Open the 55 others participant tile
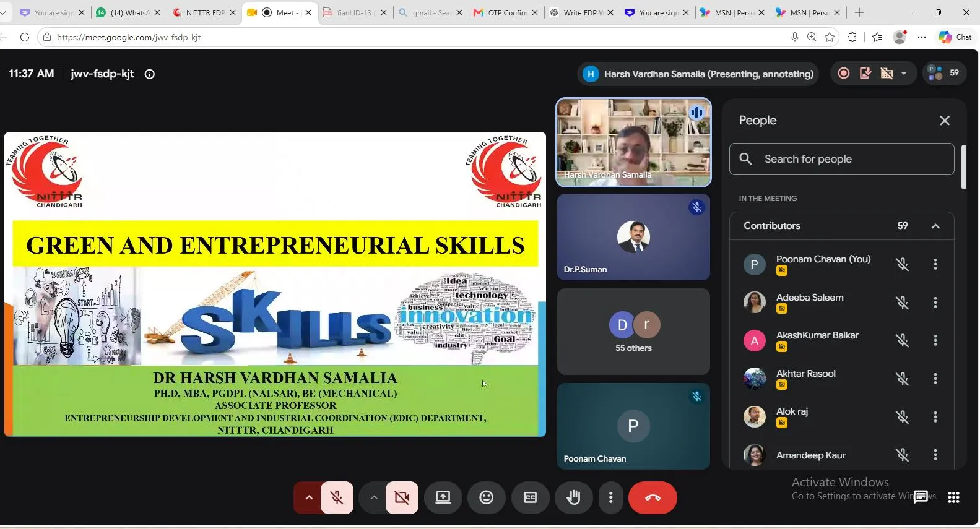 pyautogui.click(x=633, y=332)
